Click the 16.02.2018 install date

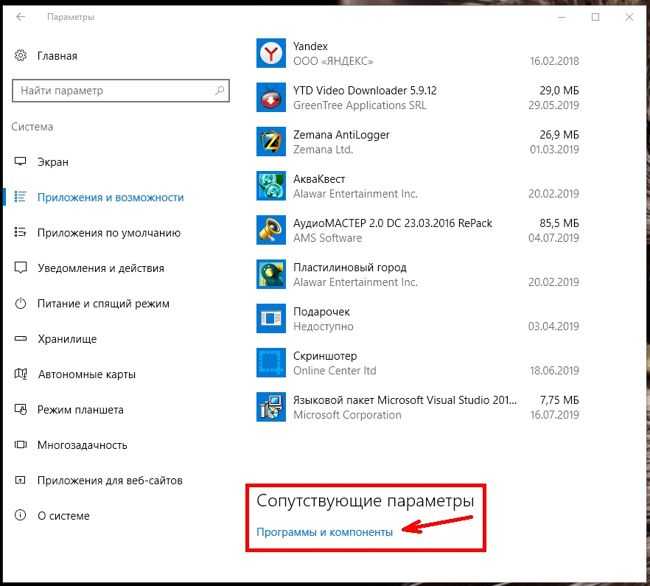[554, 61]
